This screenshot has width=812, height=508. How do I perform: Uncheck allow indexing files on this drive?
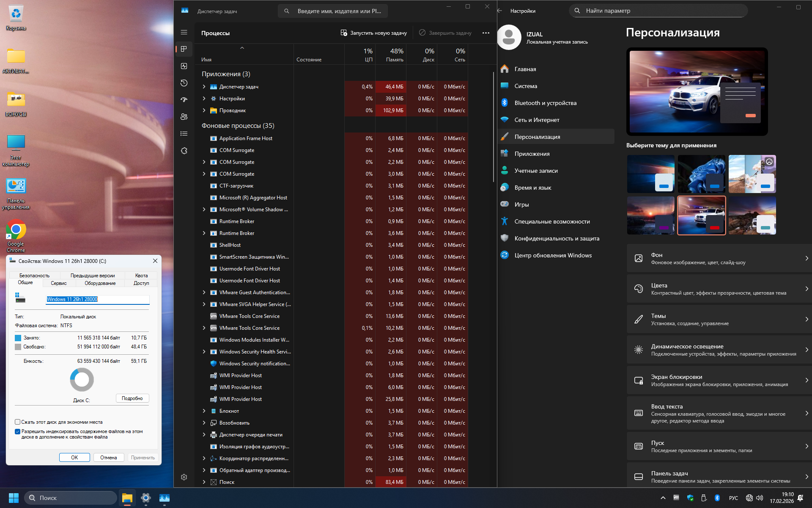pyautogui.click(x=18, y=432)
